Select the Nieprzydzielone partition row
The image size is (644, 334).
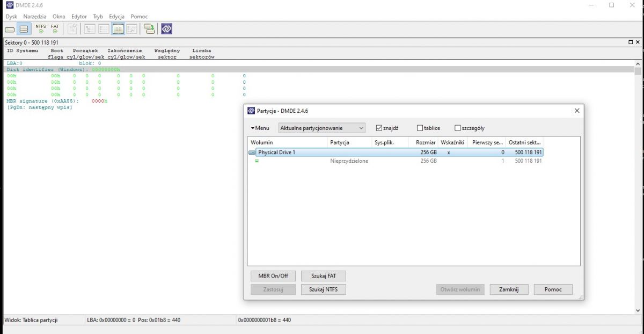(x=396, y=161)
